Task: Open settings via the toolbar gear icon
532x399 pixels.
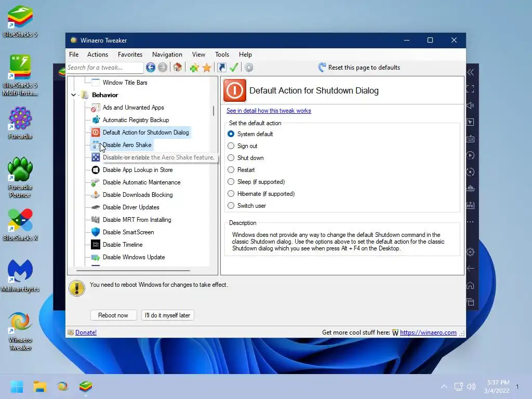Action: coord(249,68)
